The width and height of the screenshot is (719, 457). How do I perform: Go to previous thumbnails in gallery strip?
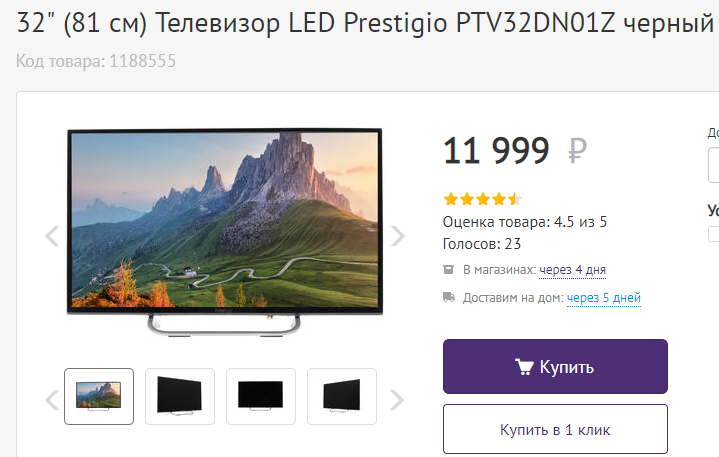(52, 400)
